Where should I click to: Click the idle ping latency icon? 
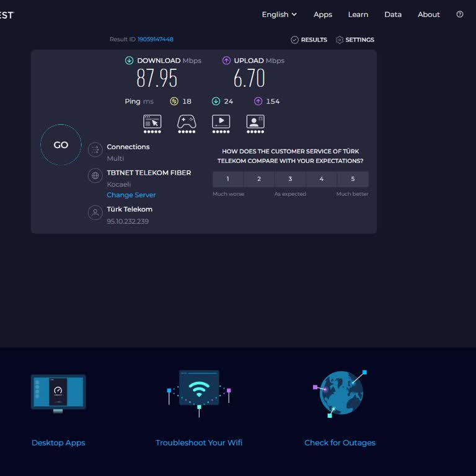174,101
